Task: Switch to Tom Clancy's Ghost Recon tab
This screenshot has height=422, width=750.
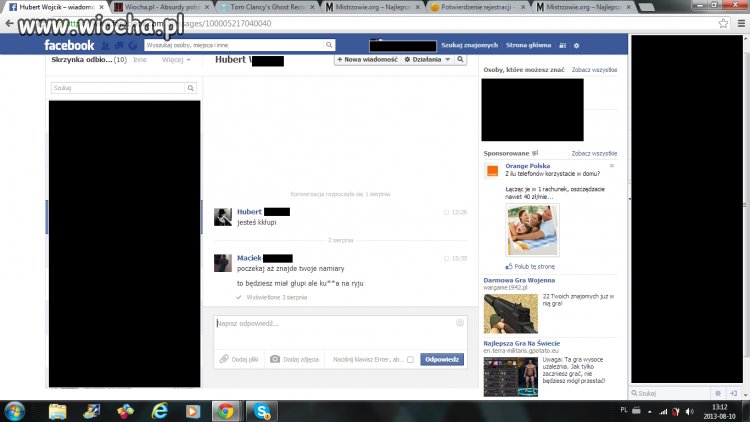Action: pyautogui.click(x=267, y=7)
